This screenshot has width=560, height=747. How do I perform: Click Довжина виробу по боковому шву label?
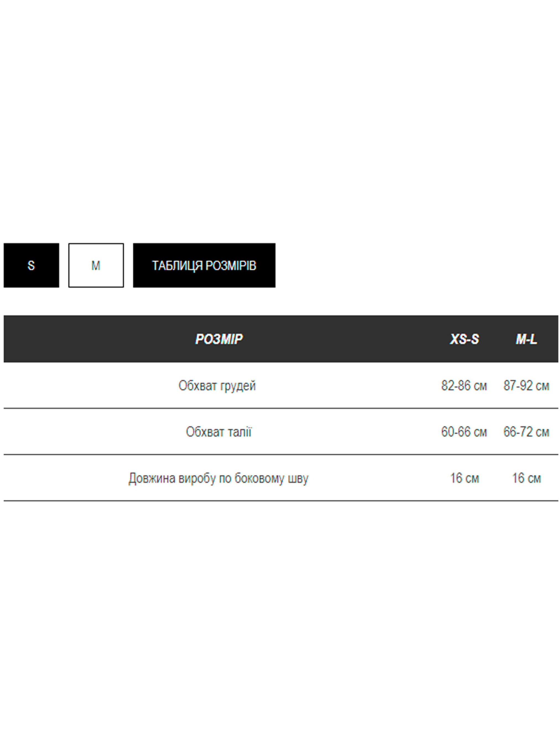coord(218,478)
